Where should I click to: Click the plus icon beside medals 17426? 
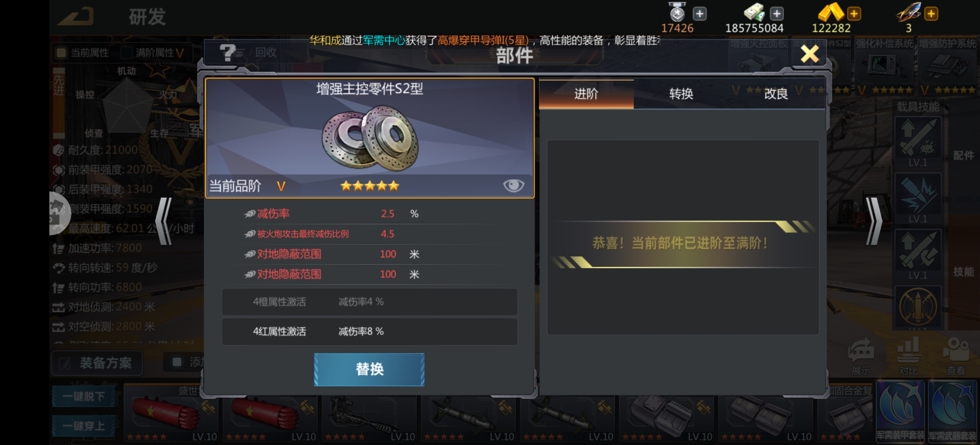[699, 14]
